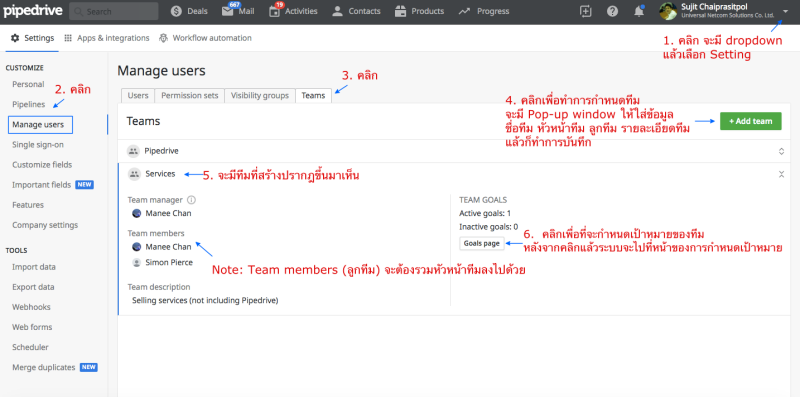Open the Products section
Image resolution: width=800 pixels, height=397 pixels.
click(419, 11)
